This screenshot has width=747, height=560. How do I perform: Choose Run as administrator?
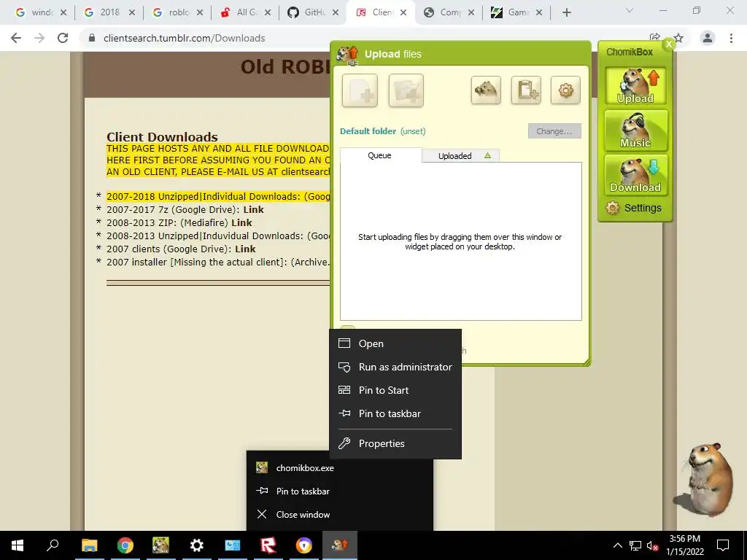click(x=395, y=367)
